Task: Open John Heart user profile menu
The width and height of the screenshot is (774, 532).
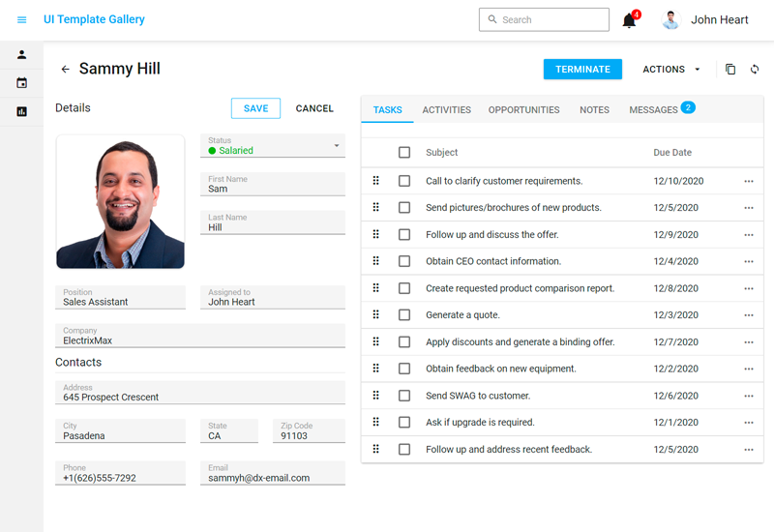Action: click(705, 19)
